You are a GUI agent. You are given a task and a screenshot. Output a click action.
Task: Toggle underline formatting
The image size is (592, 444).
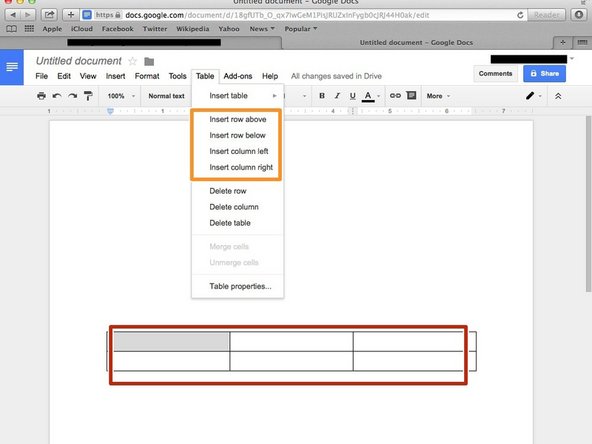pos(352,96)
